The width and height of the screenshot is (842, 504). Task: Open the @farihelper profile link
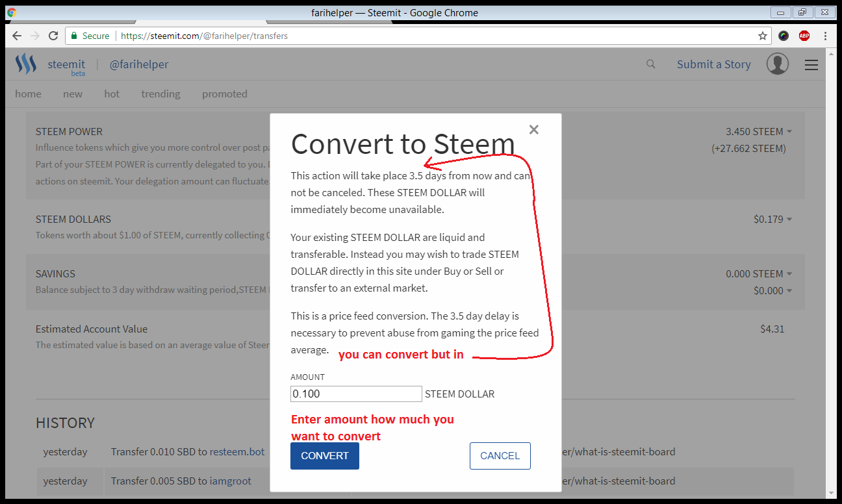[139, 64]
